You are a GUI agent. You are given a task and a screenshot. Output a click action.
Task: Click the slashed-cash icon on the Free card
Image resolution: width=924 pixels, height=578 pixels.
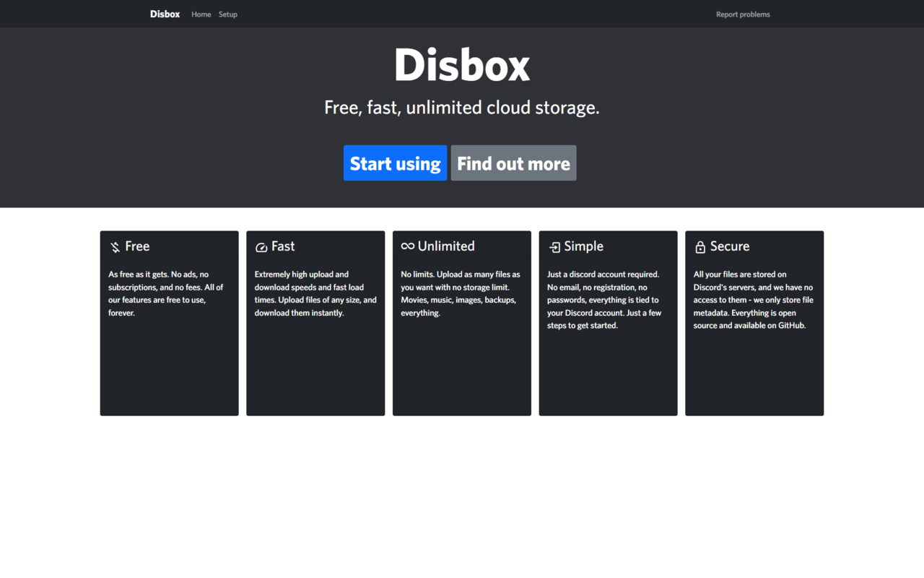coord(115,246)
